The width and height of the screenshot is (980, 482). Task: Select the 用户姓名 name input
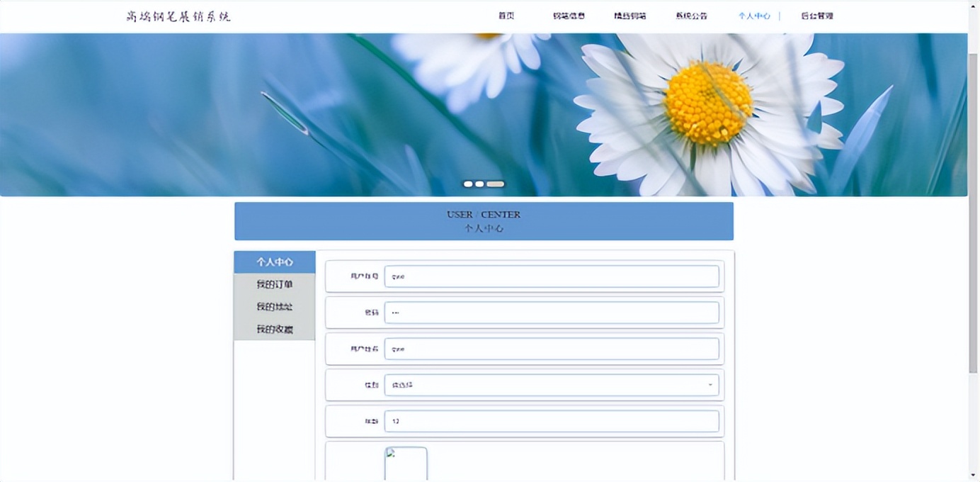551,348
